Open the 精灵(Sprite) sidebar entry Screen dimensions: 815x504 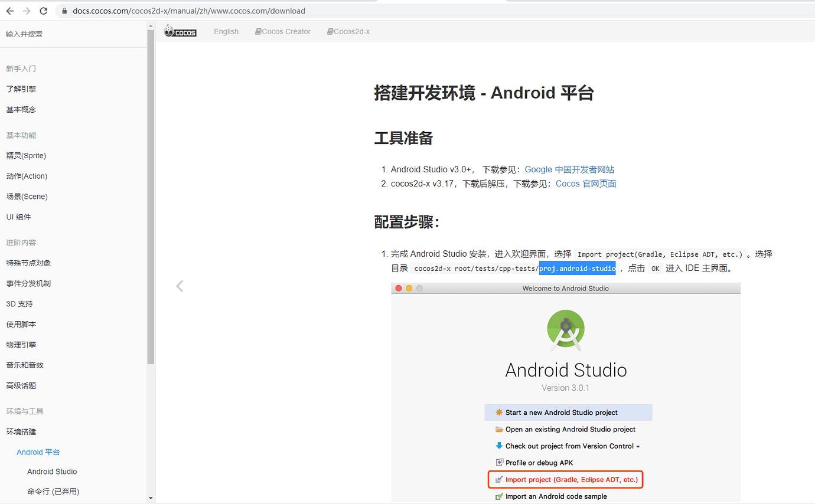click(x=26, y=155)
